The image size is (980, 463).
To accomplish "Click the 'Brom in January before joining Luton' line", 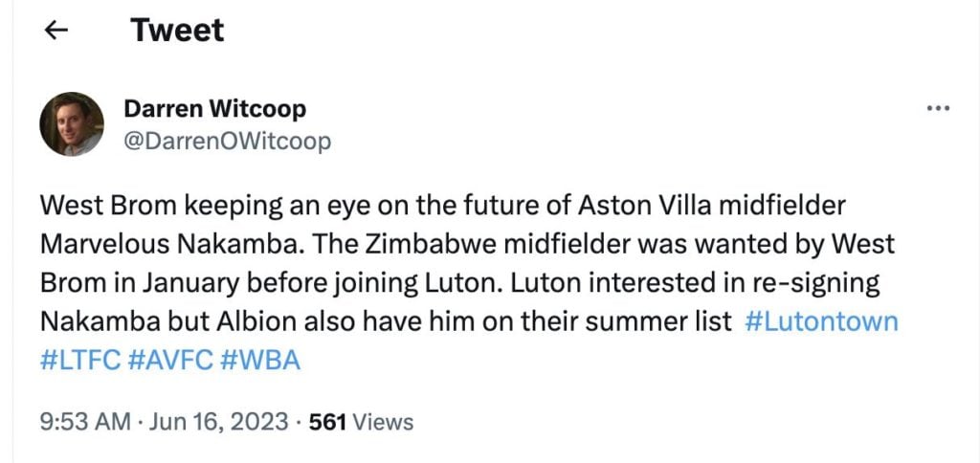I will tap(460, 283).
